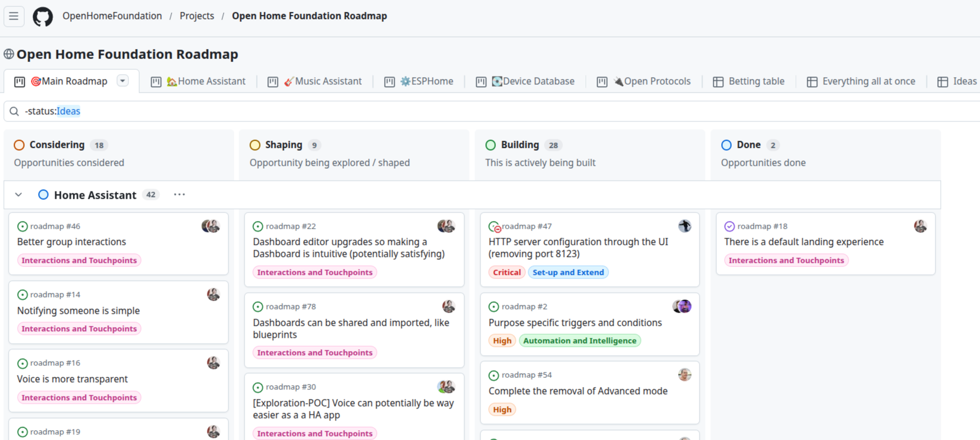This screenshot has width=980, height=440.
Task: Open the hamburger navigation menu
Action: [x=14, y=16]
